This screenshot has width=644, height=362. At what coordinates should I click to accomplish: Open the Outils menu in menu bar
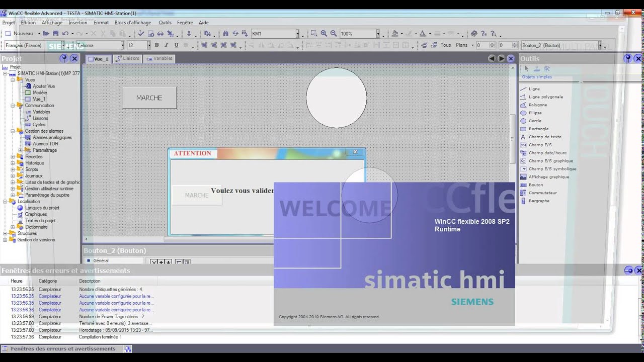(165, 23)
